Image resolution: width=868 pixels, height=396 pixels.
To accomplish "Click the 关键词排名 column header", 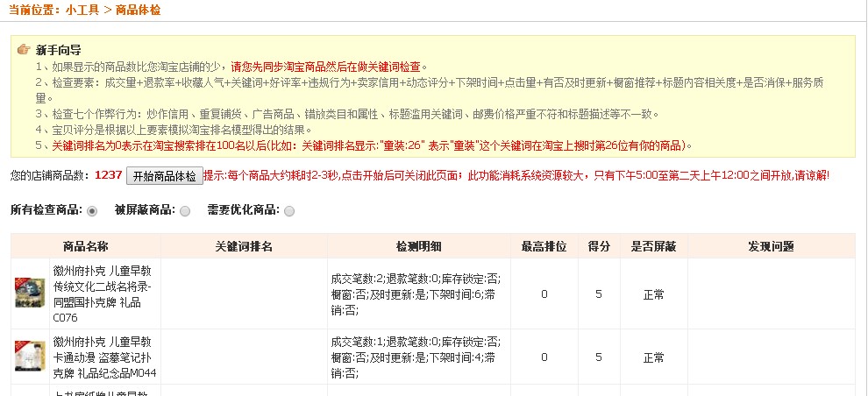I will point(244,246).
